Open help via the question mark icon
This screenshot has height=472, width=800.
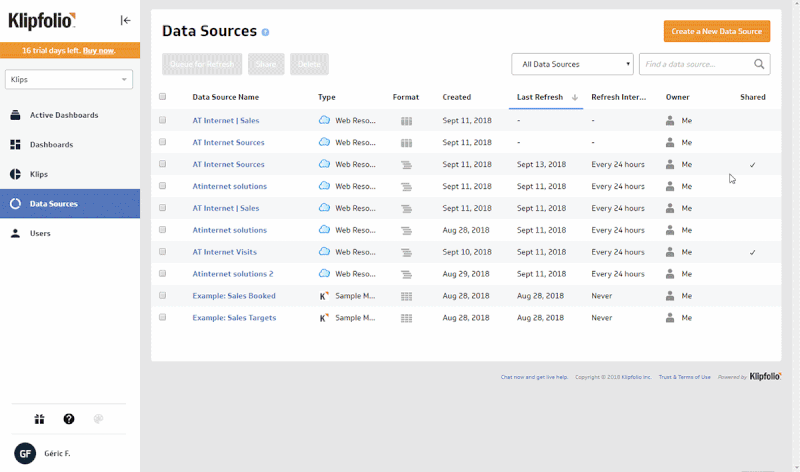tap(69, 419)
